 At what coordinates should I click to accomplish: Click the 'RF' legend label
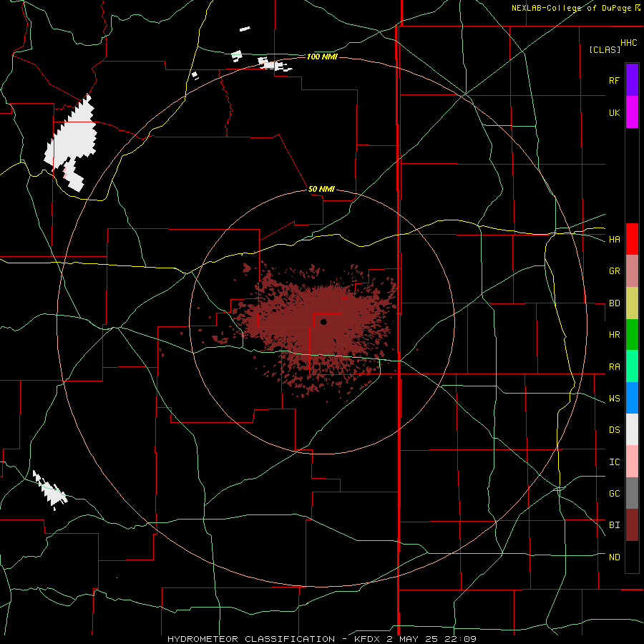[x=614, y=80]
